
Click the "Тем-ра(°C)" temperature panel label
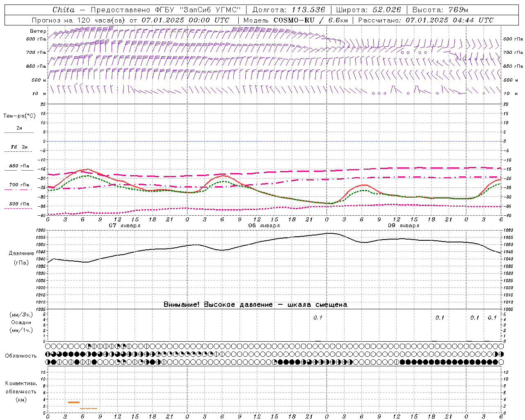coord(19,116)
